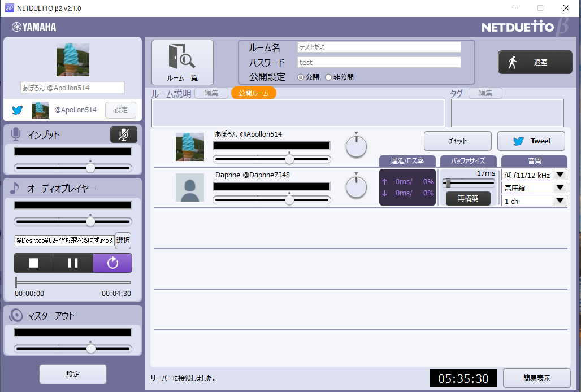Click the audio player seek bar
This screenshot has width=581, height=392.
[x=73, y=282]
